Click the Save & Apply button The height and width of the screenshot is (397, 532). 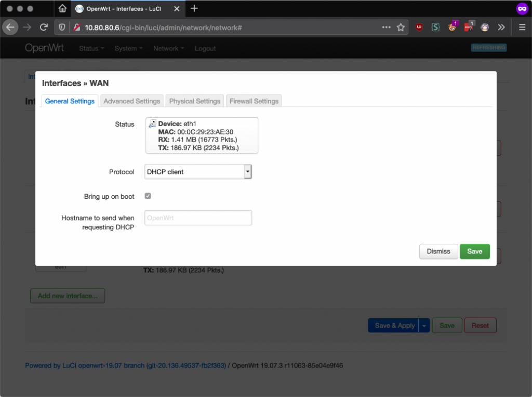point(394,325)
